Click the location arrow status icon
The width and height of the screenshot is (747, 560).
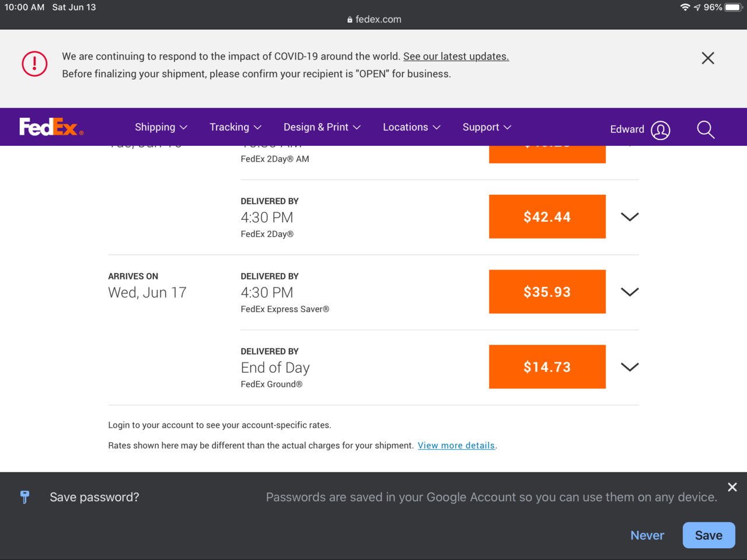click(697, 8)
